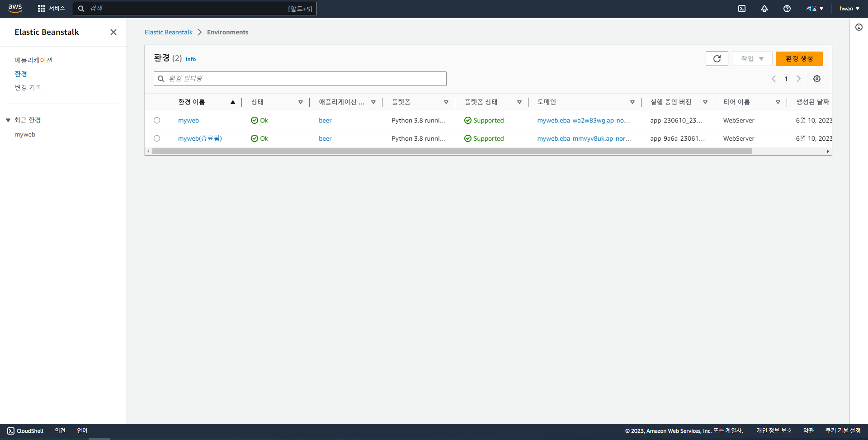This screenshot has width=868, height=440.
Task: Click the breadcrumb chevron separator
Action: [x=200, y=32]
